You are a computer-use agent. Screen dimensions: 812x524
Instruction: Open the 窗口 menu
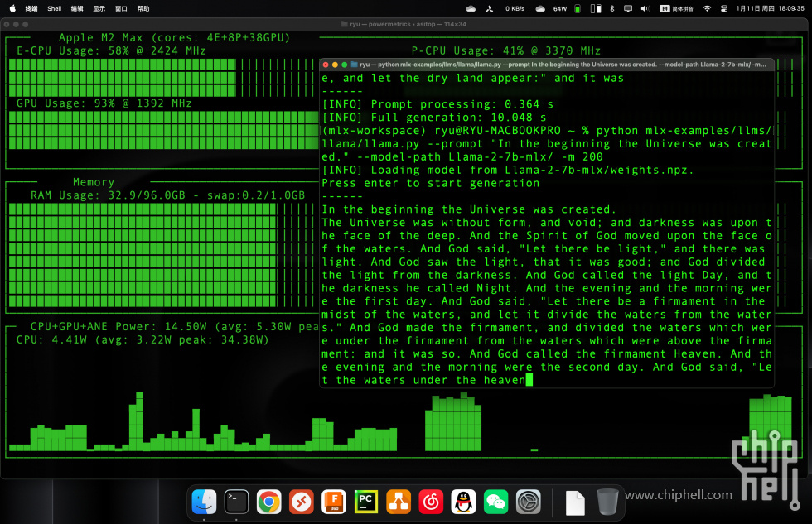(121, 8)
